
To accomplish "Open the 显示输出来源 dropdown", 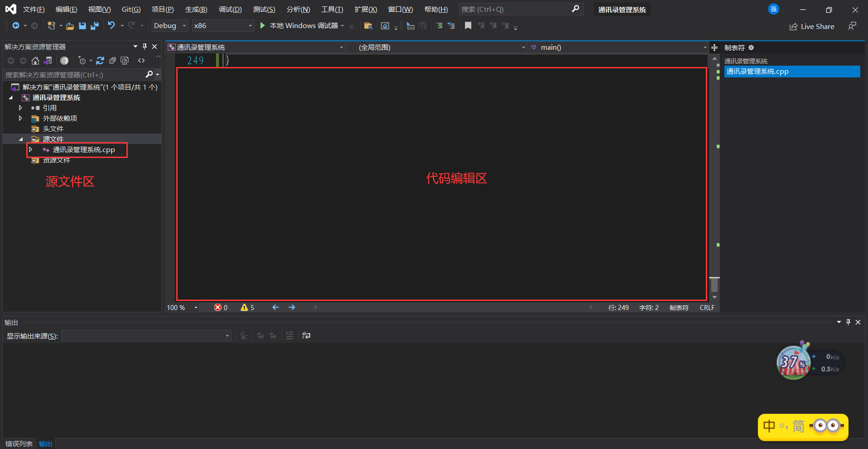I will [147, 336].
